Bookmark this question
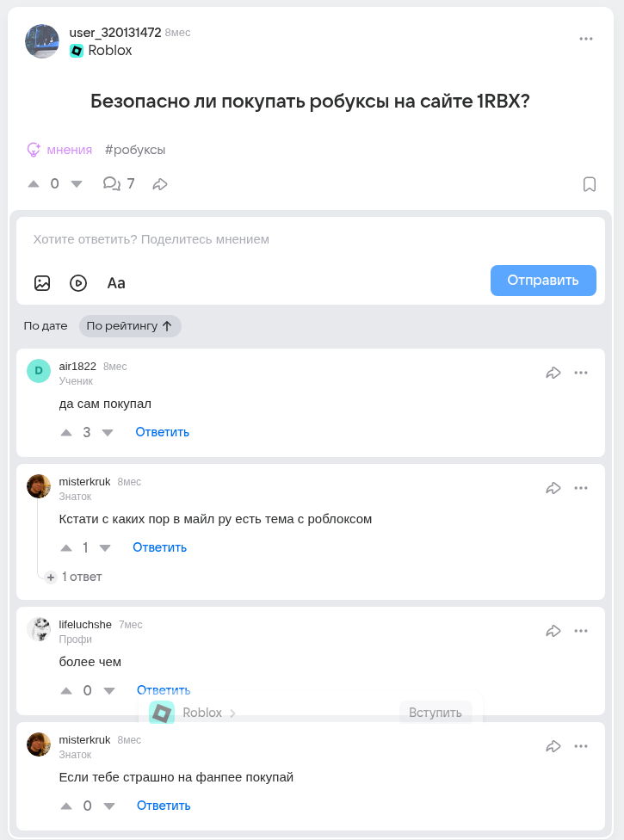Viewport: 624px width, 840px height. pos(590,184)
